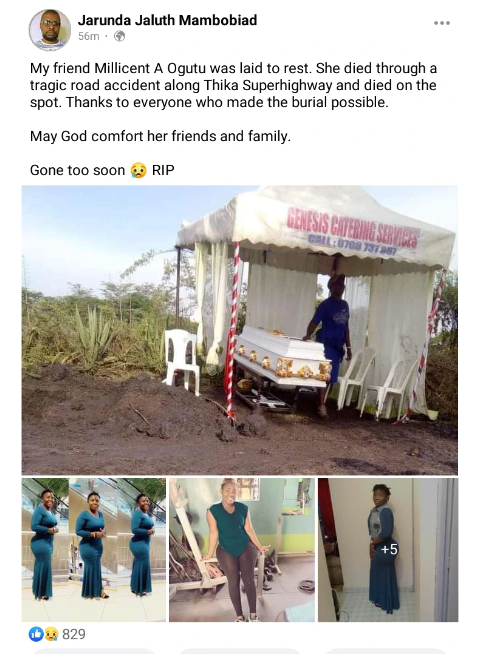Image resolution: width=480 pixels, height=654 pixels.
Task: Click the blue like reaction icon
Action: (35, 634)
